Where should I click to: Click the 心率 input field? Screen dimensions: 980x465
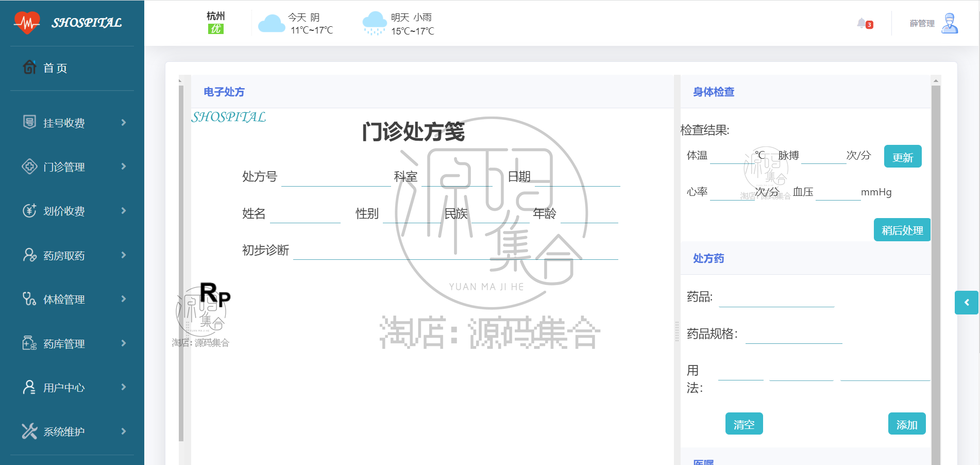click(x=732, y=192)
